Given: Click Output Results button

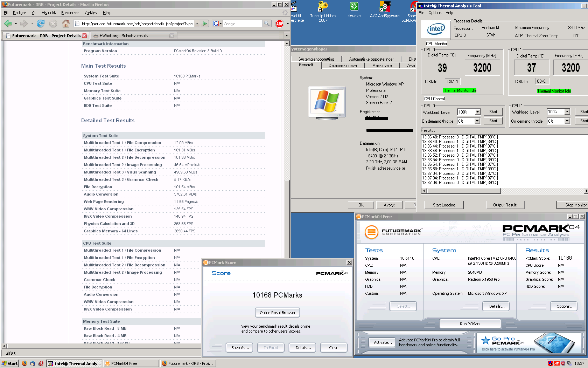Looking at the screenshot, I should [505, 205].
